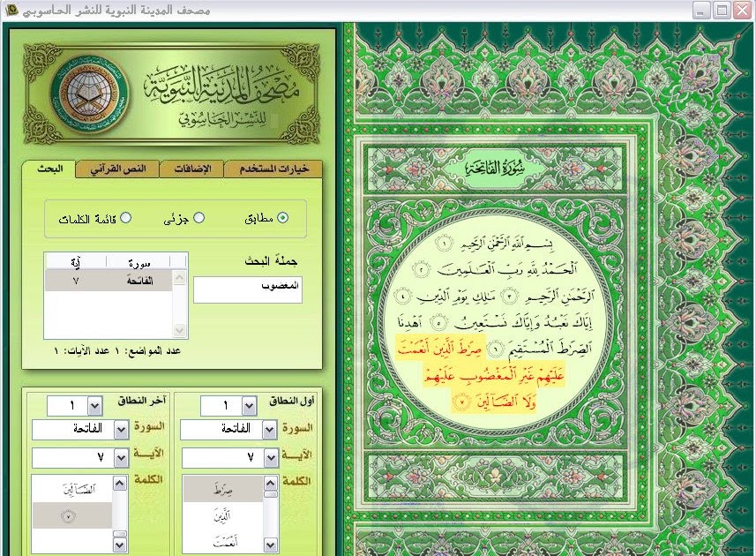This screenshot has height=556, width=756.
Task: Open the النص القرآني tab
Action: pyautogui.click(x=118, y=169)
